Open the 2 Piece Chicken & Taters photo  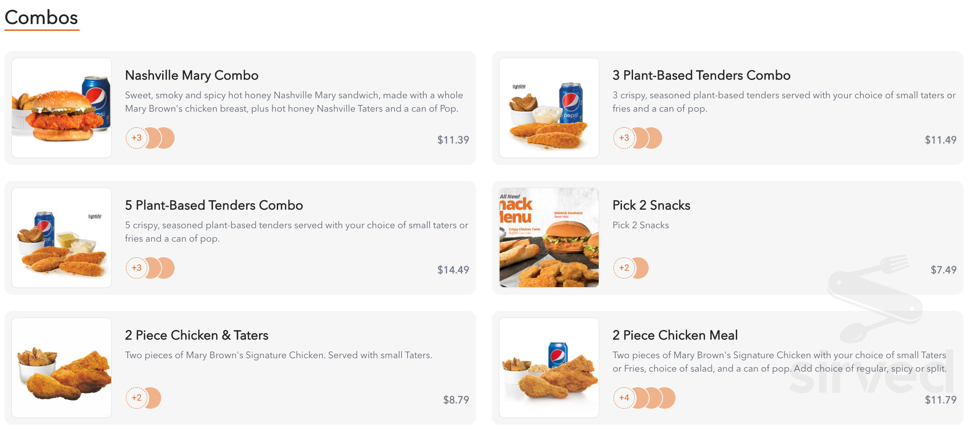(62, 368)
